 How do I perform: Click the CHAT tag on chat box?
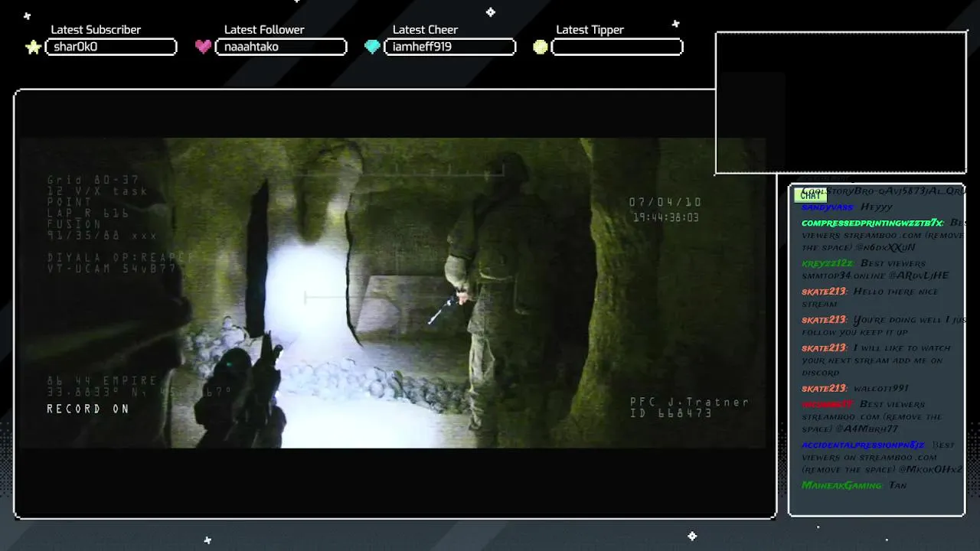(x=811, y=195)
